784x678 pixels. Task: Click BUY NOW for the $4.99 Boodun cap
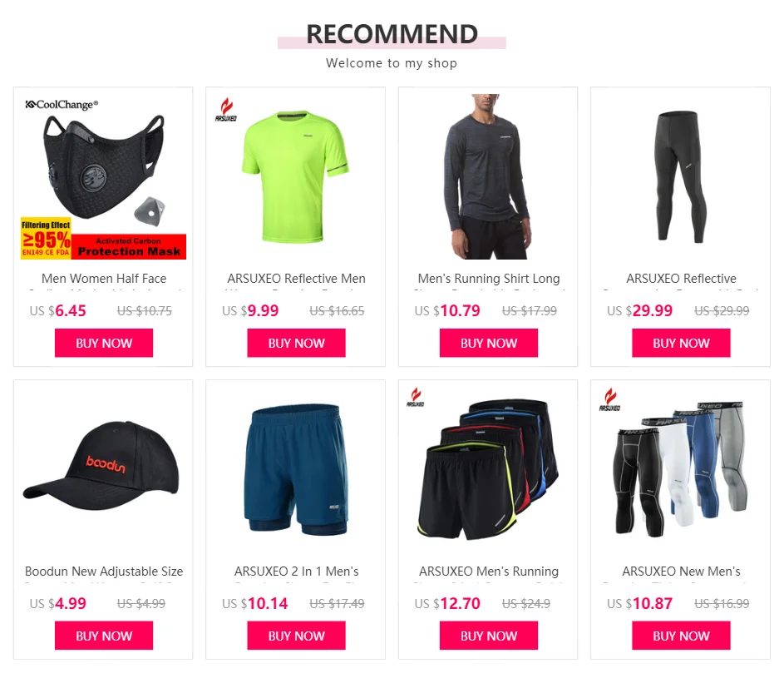[104, 636]
